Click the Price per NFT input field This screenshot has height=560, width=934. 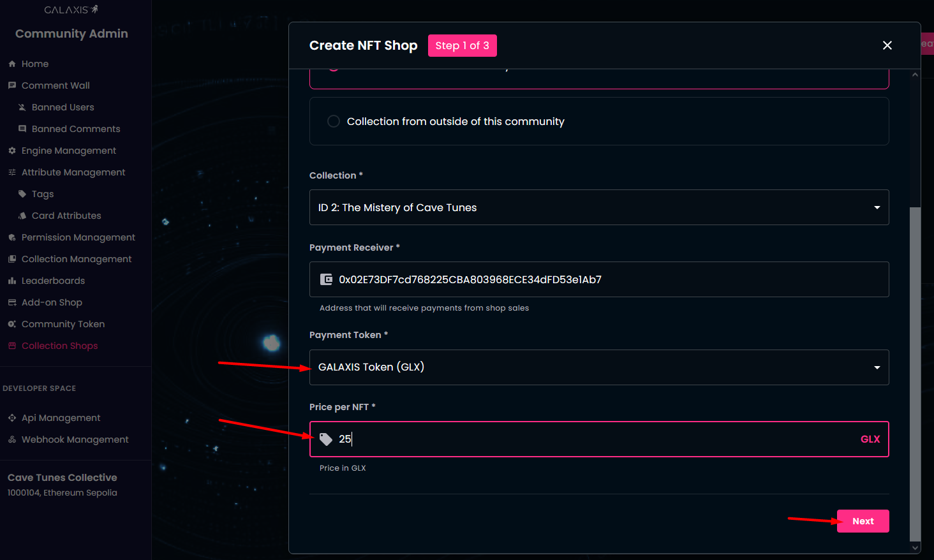pos(593,439)
